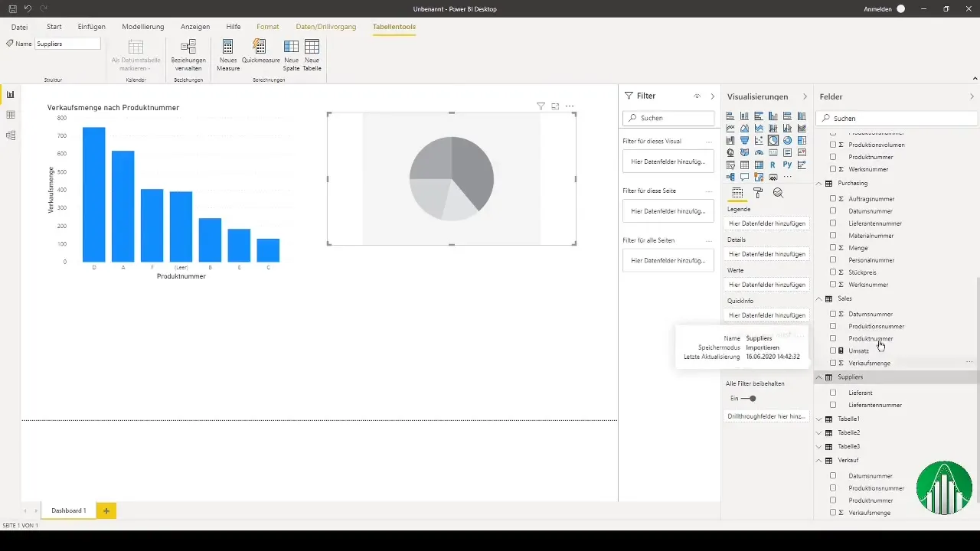Insert the R script visual

pyautogui.click(x=773, y=165)
